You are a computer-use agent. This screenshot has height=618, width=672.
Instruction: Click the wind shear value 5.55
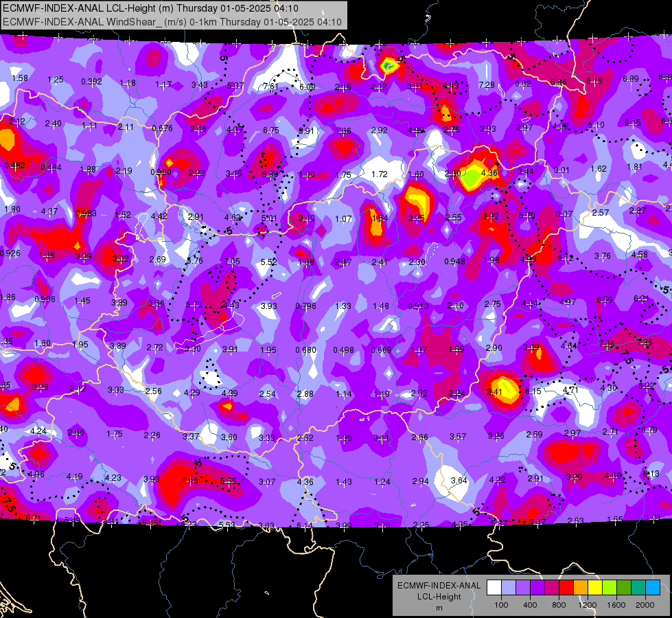[x=229, y=481]
